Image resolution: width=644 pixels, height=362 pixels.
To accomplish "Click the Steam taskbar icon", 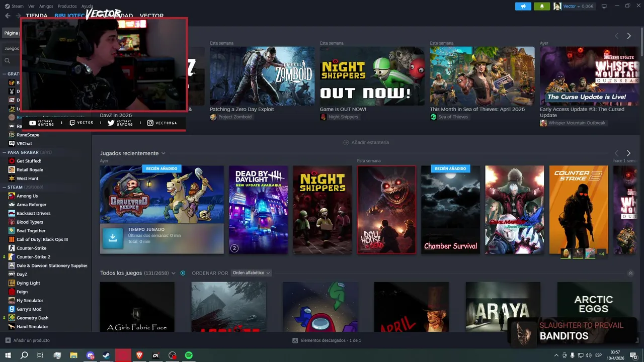I will 107,355.
